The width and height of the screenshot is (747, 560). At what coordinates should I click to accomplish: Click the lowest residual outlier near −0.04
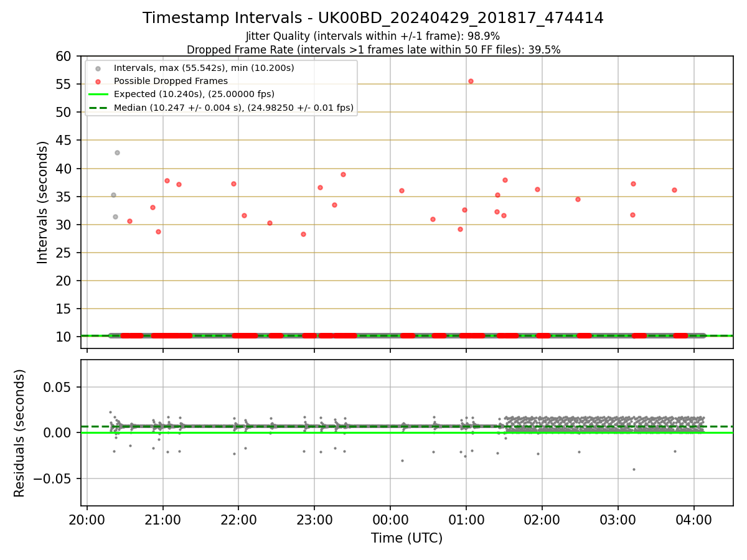coord(634,469)
